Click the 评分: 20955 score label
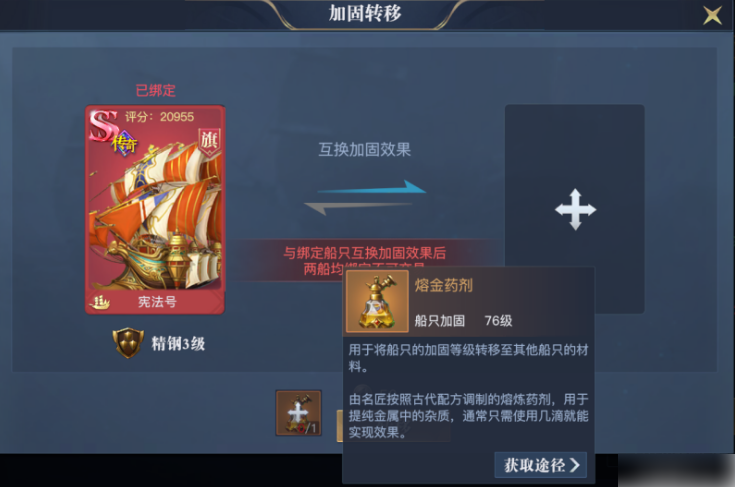The image size is (735, 487). click(x=159, y=117)
